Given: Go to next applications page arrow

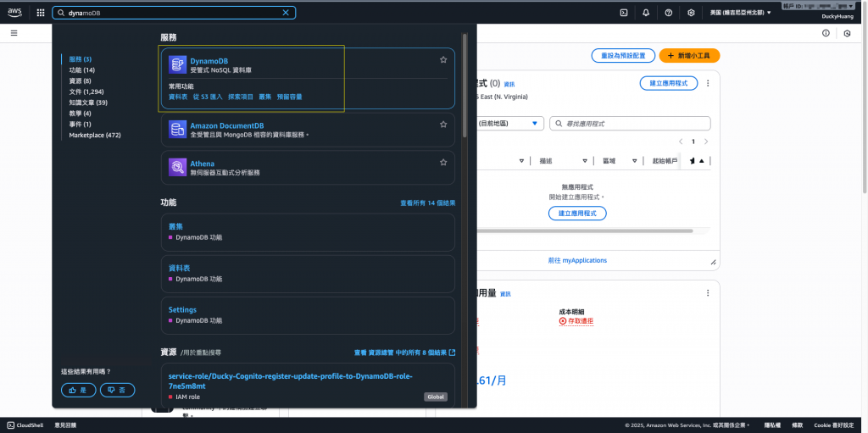Looking at the screenshot, I should [x=706, y=142].
